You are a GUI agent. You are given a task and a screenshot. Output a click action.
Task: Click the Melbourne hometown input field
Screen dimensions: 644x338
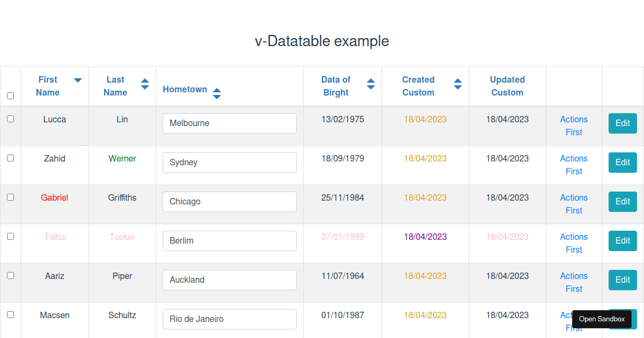230,123
